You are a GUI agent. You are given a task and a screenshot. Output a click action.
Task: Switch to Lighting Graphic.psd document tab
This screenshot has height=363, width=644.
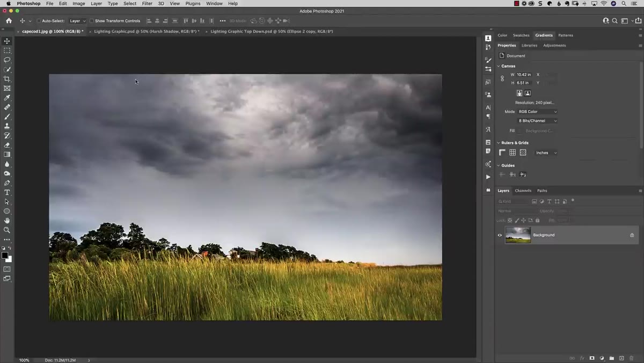pos(146,31)
